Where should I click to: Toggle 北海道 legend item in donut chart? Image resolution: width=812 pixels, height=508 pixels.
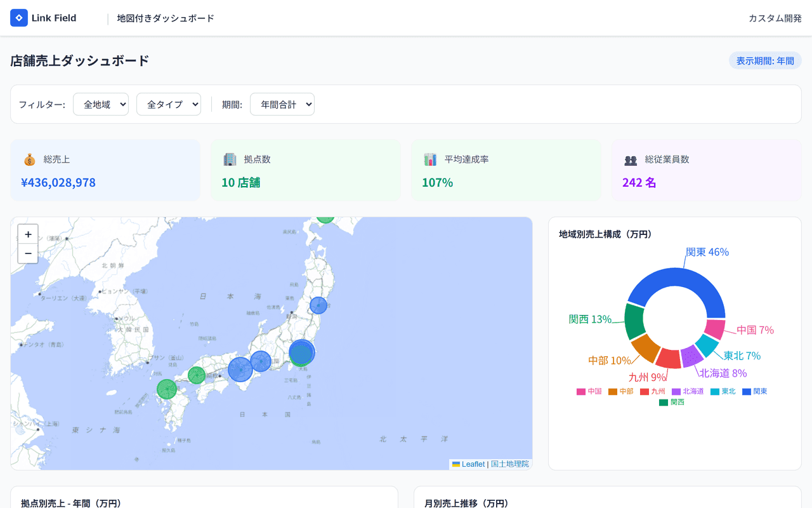(x=688, y=391)
